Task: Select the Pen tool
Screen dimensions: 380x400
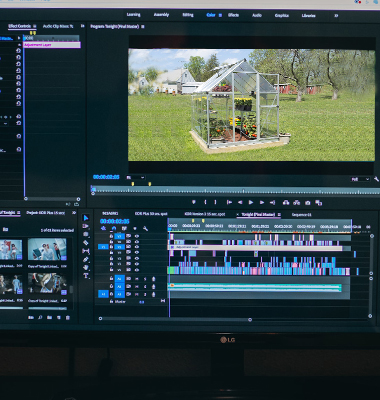Action: (86, 259)
